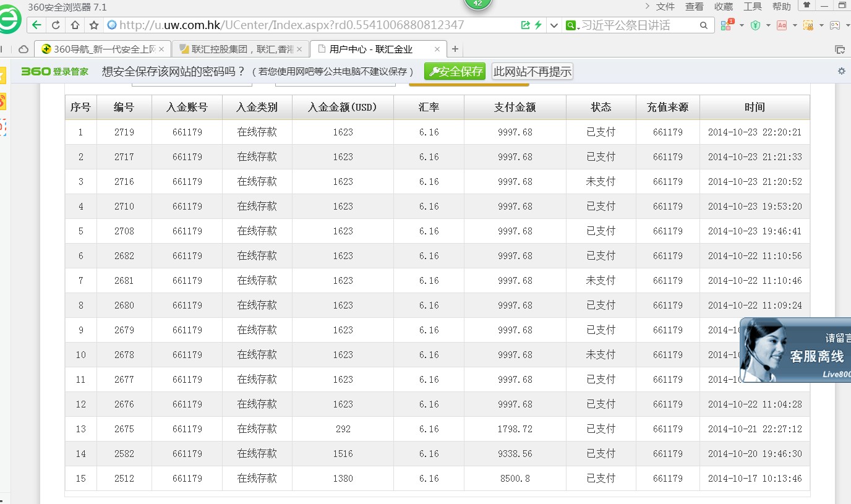Click the 状态 column header

click(601, 107)
